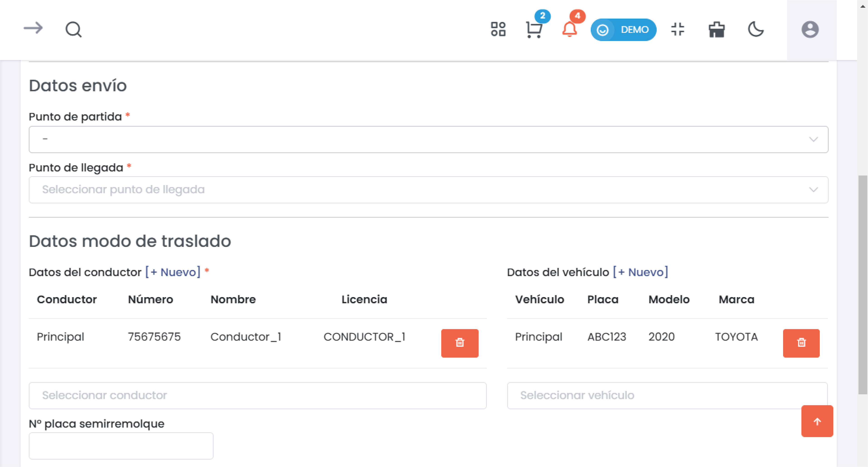Delete the ABC123 TOYOTA vehicle row

(801, 343)
